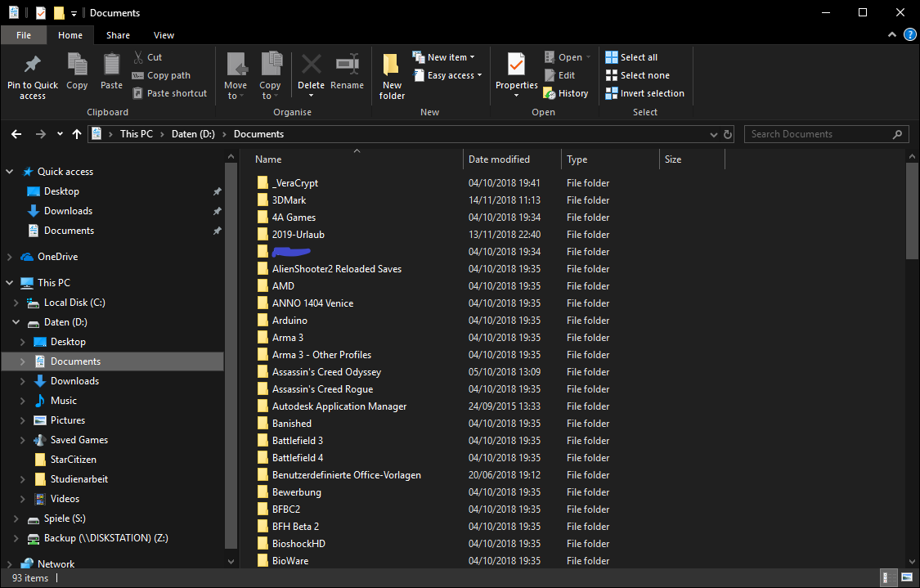The width and height of the screenshot is (920, 588).
Task: Click This PC in address breadcrumb
Action: pyautogui.click(x=136, y=134)
